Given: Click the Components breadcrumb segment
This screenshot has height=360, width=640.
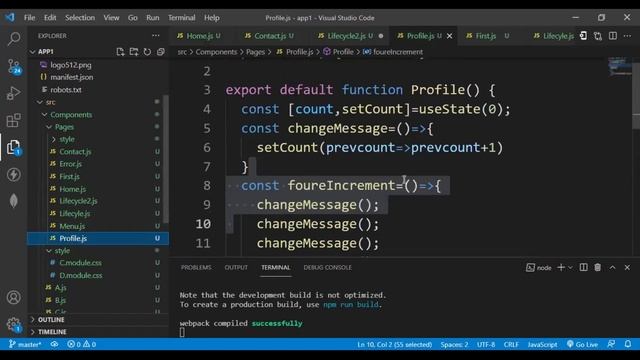Looking at the screenshot, I should [x=216, y=52].
